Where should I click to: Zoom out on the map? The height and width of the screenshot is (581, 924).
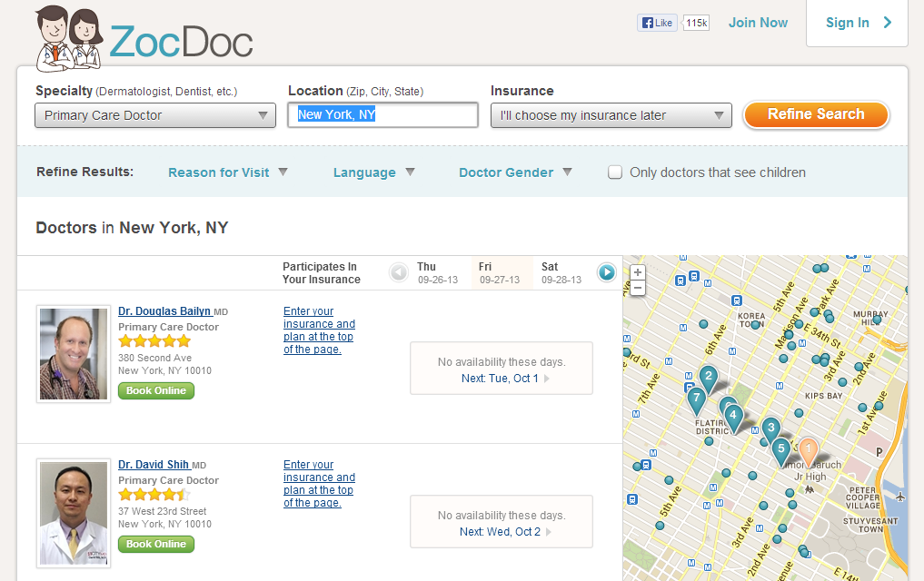(638, 288)
